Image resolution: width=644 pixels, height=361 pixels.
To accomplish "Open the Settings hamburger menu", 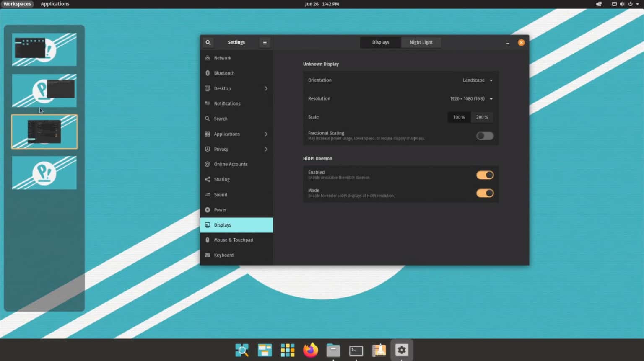I will (265, 42).
